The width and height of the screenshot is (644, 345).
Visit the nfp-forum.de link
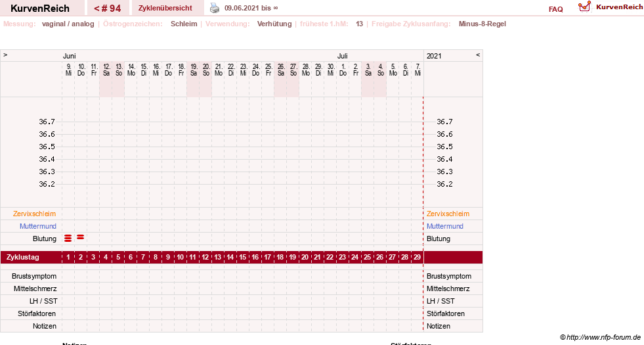(604, 337)
